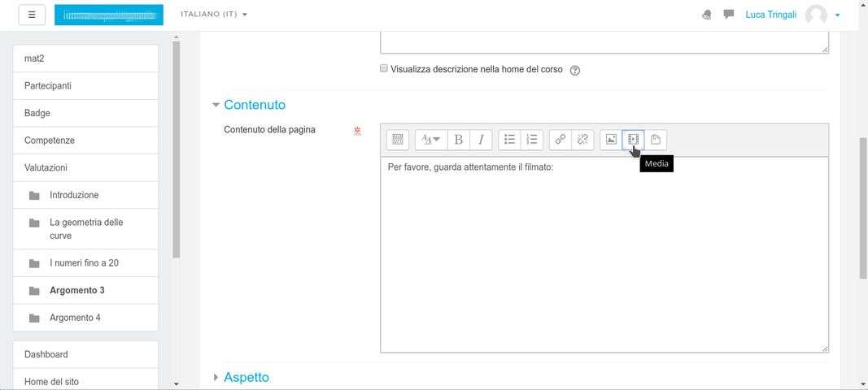Viewport: 868px width, 390px height.
Task: Remove link with the unlink icon
Action: point(582,140)
